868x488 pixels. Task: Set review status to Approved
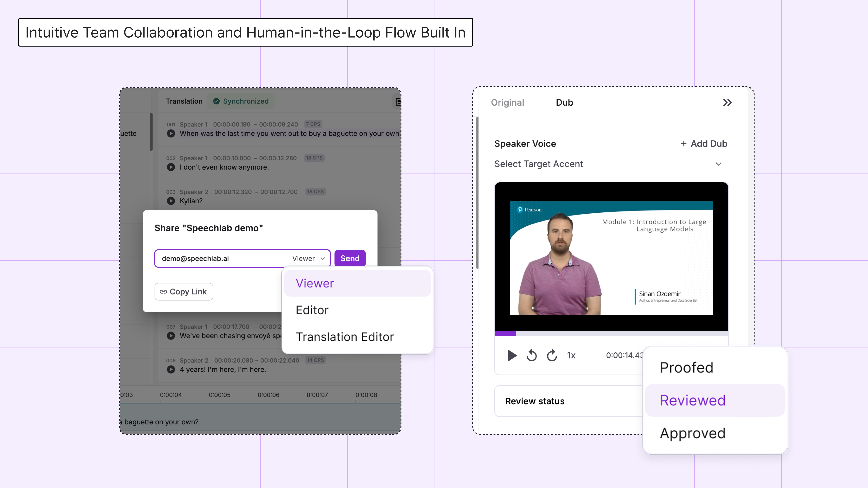[x=692, y=433]
